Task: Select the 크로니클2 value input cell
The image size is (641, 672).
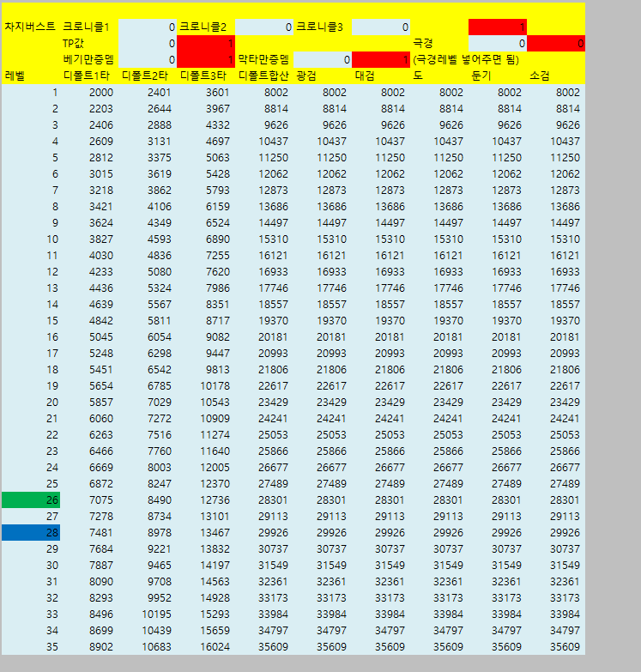Action: (x=263, y=27)
